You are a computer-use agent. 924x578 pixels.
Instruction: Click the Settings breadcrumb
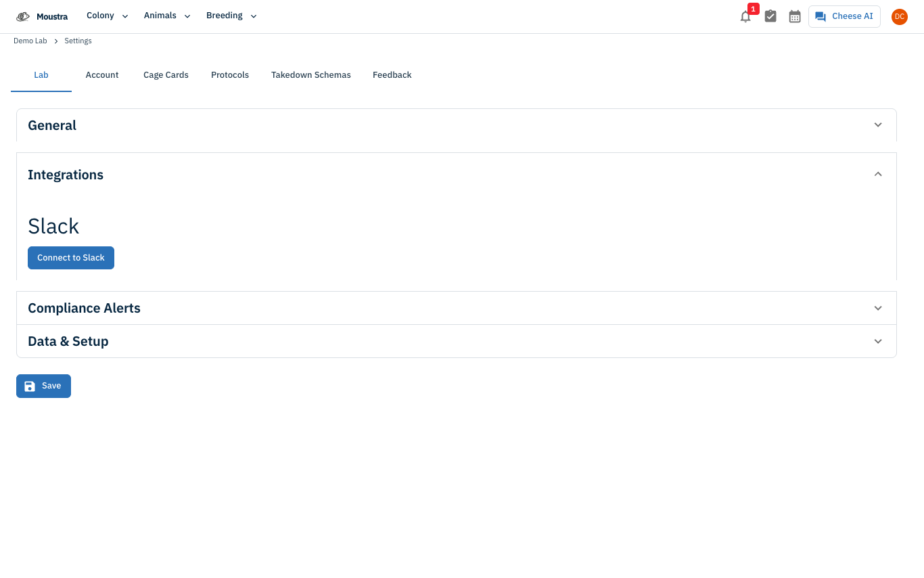[x=78, y=41]
